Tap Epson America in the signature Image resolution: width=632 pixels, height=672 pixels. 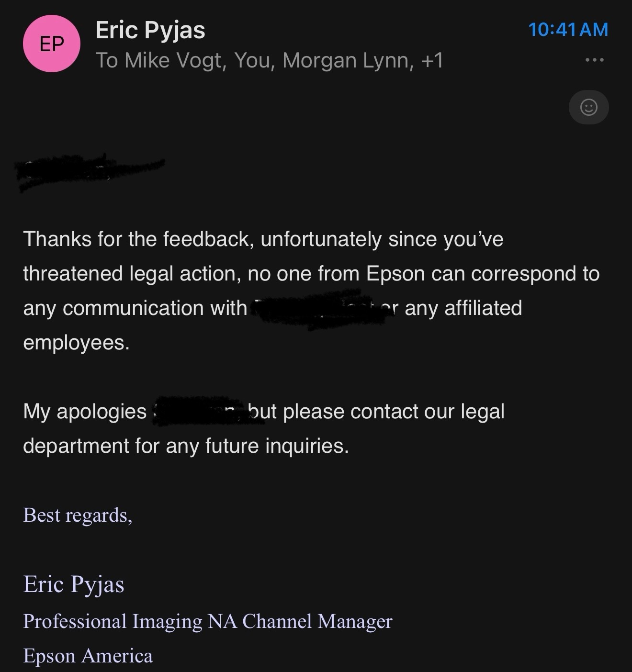point(88,656)
